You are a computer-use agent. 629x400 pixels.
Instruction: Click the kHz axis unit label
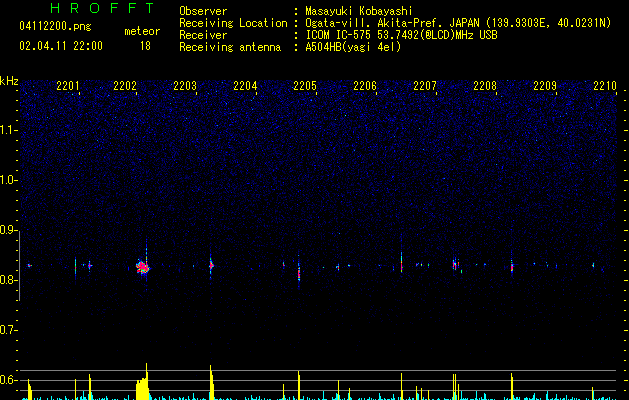(9, 81)
